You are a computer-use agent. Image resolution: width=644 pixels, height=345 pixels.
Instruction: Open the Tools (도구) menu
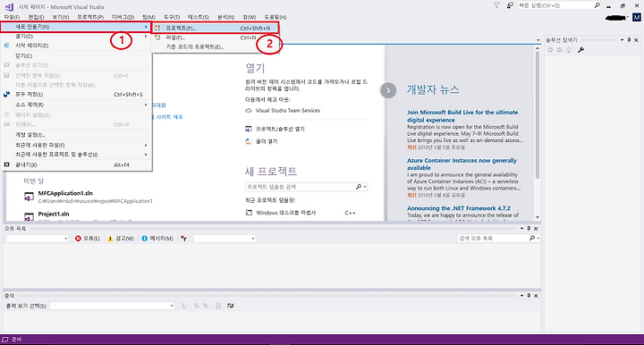tap(172, 17)
